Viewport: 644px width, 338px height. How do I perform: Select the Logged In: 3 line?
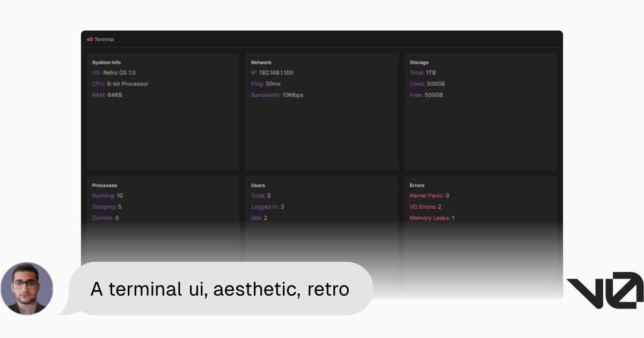click(267, 207)
